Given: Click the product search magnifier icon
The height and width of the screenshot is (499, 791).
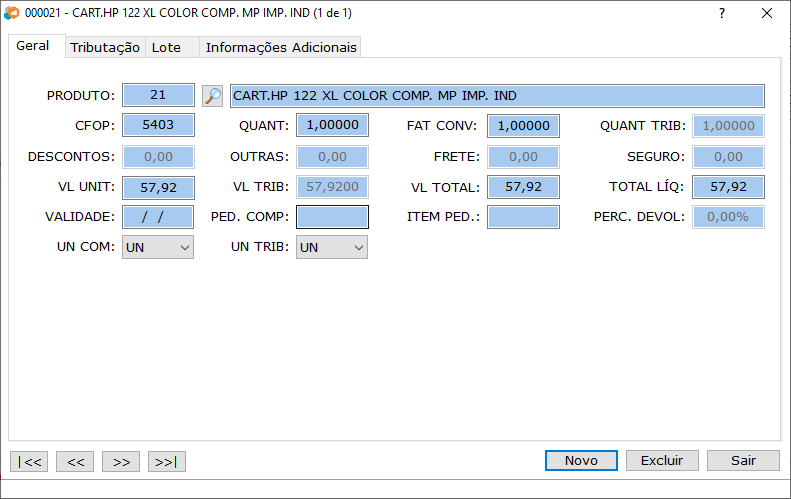Looking at the screenshot, I should (212, 96).
